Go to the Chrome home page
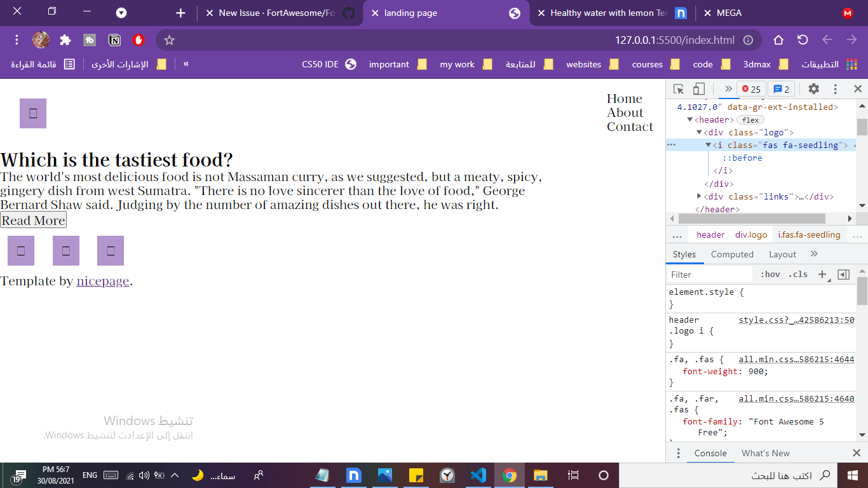This screenshot has height=488, width=868. 778,40
